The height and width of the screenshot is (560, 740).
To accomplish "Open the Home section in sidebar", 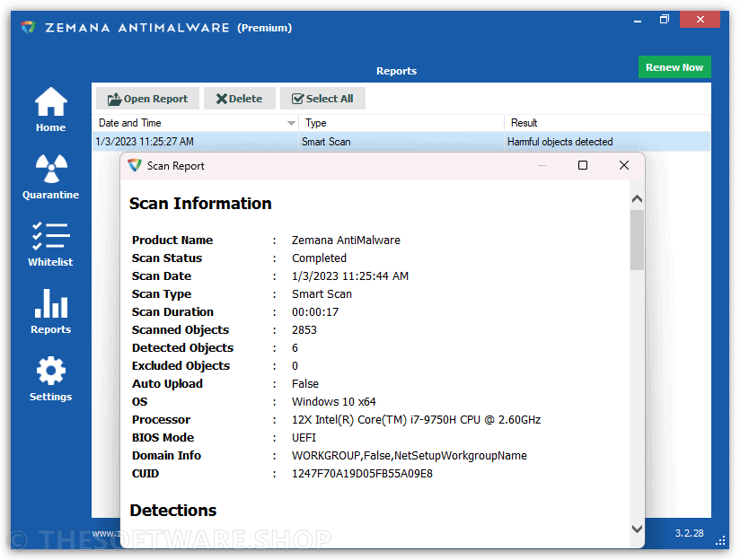I will [x=50, y=109].
